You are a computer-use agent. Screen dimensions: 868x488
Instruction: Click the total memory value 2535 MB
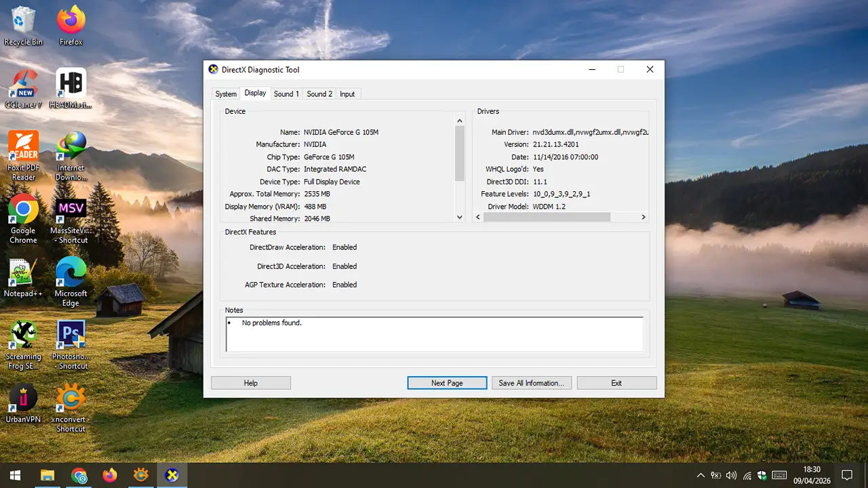317,194
